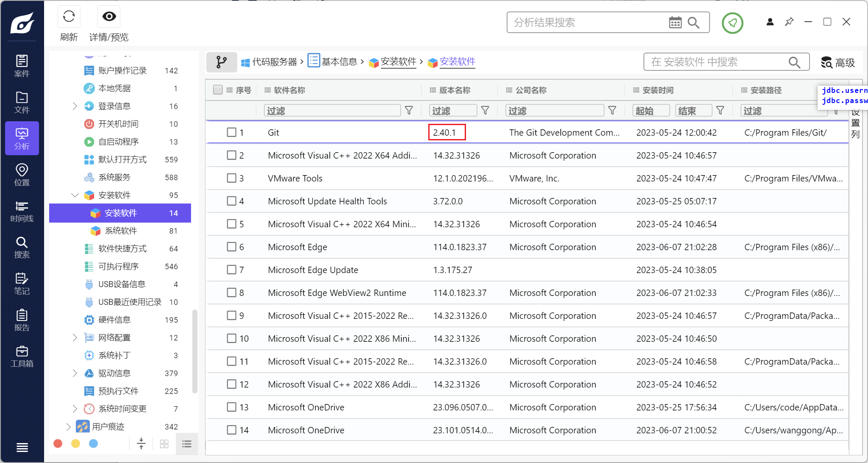Image resolution: width=868 pixels, height=463 pixels.
Task: Click filter funnel for 版本名称 column
Action: 485,110
